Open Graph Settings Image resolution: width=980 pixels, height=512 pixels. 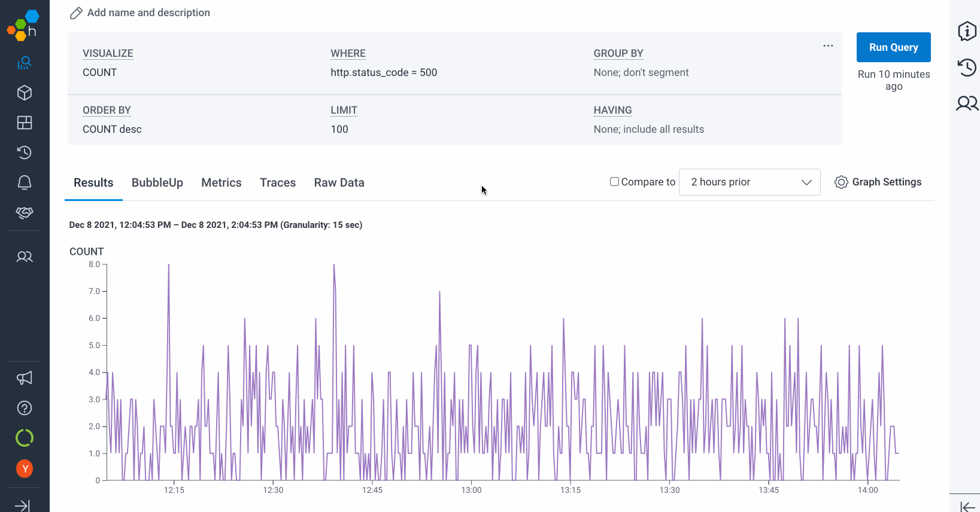(878, 182)
